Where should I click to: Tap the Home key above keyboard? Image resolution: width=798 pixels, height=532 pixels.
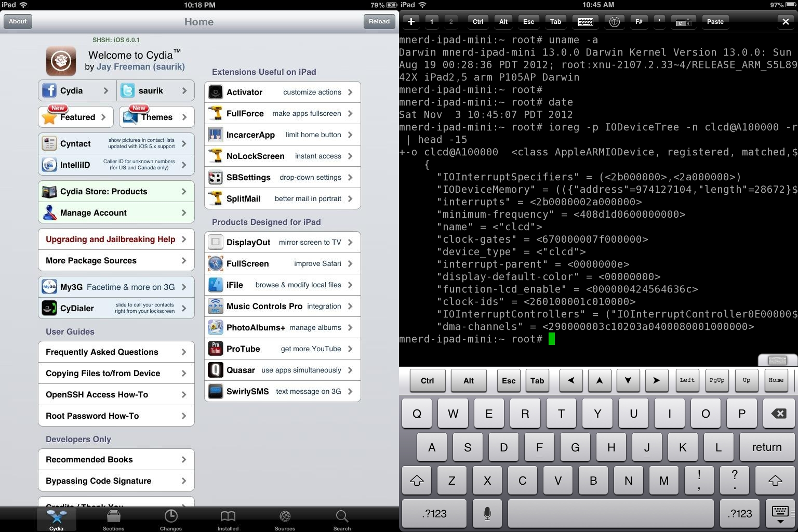coord(776,381)
